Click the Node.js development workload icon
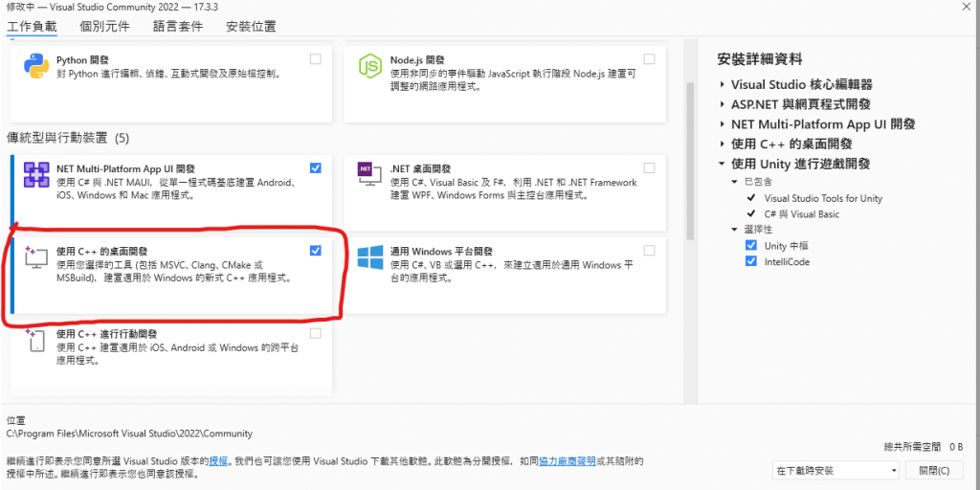Screen dimensions: 980x490 coord(369,66)
